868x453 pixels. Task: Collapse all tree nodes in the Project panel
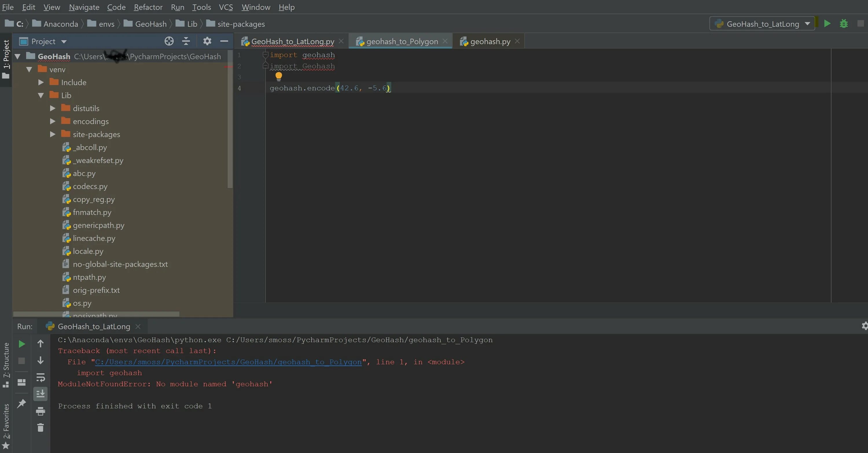coord(186,41)
